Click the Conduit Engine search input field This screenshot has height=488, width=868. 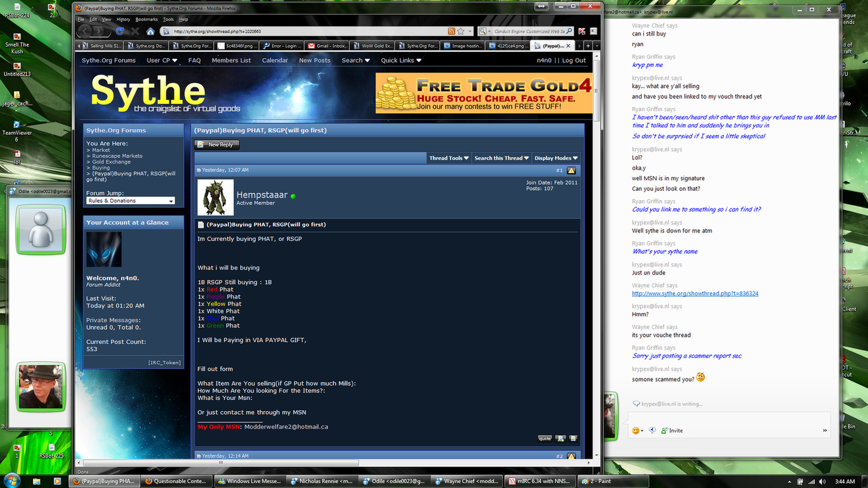tap(528, 31)
